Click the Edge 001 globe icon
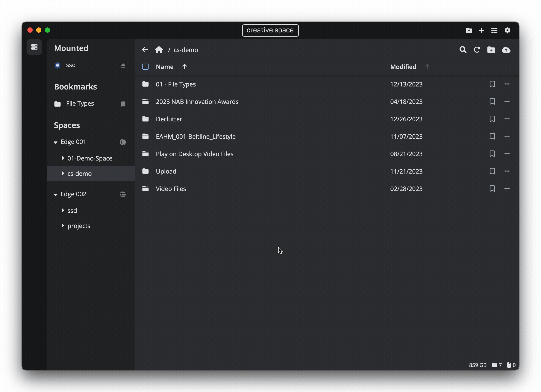541x392 pixels. click(123, 142)
